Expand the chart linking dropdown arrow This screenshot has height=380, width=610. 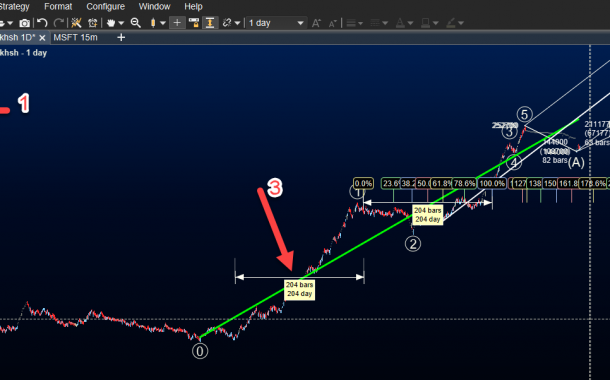point(237,23)
